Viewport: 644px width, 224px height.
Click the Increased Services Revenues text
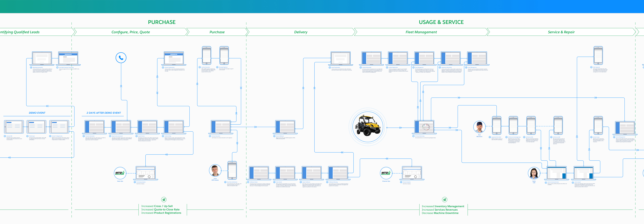coord(440,210)
